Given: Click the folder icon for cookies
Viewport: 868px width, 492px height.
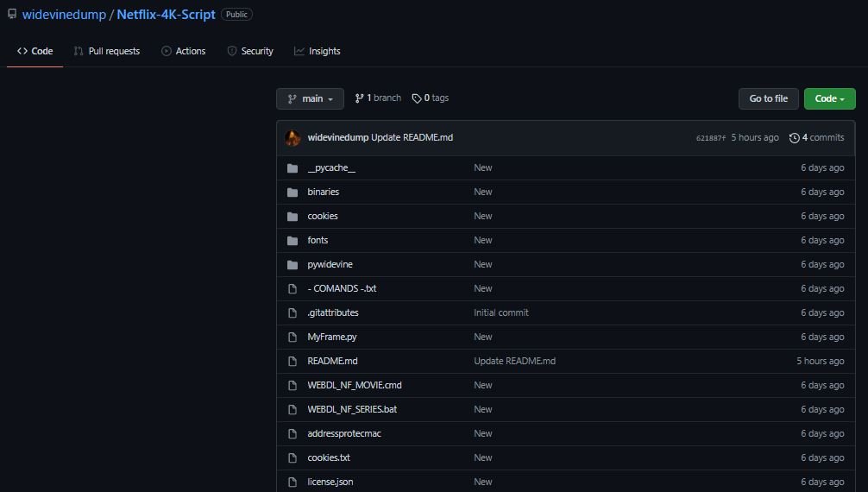Looking at the screenshot, I should [292, 216].
